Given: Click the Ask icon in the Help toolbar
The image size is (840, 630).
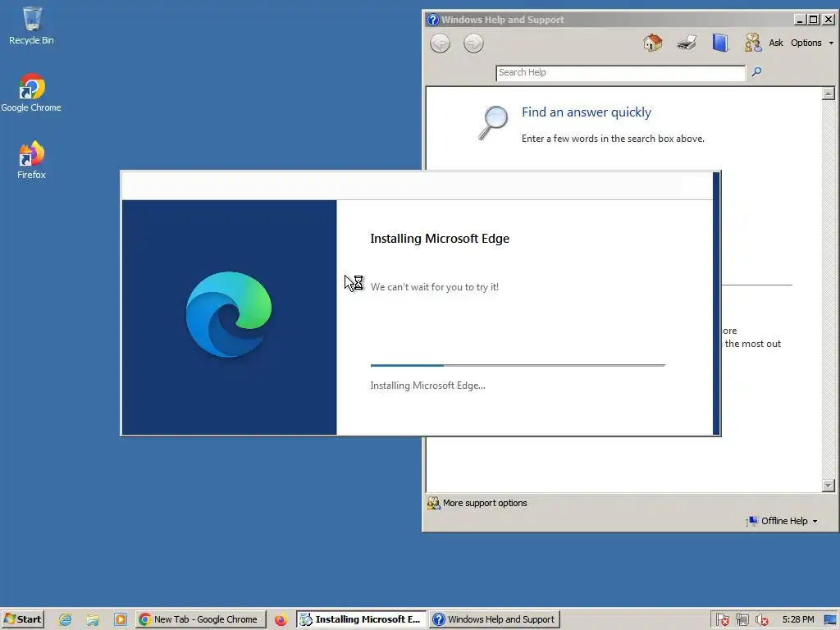Looking at the screenshot, I should click(x=753, y=43).
